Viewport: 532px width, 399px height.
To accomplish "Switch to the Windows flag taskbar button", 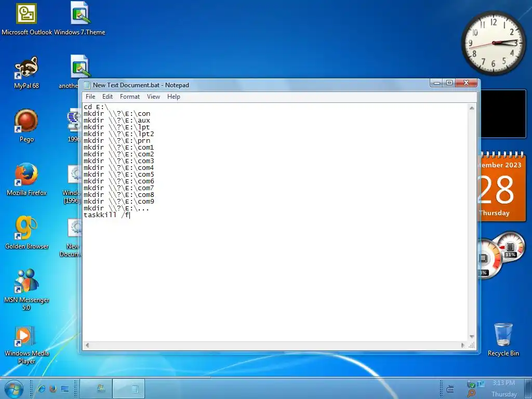I will [x=96, y=389].
